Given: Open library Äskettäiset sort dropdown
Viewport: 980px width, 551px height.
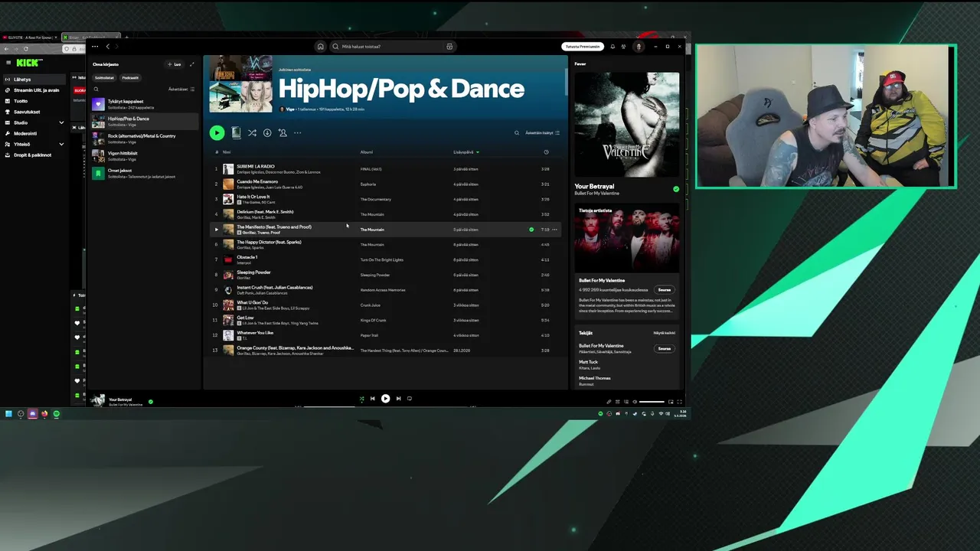Looking at the screenshot, I should click(x=181, y=89).
